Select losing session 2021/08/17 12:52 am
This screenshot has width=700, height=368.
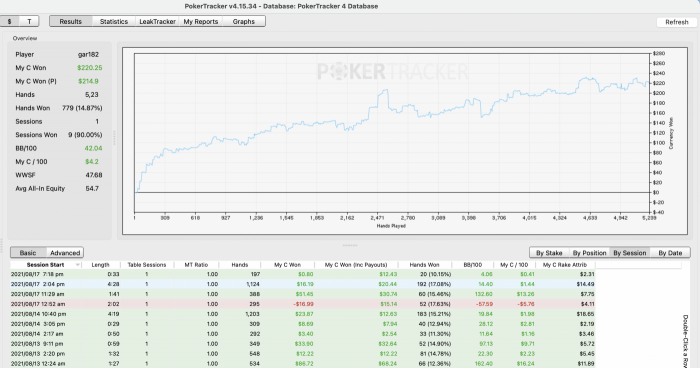[303, 304]
